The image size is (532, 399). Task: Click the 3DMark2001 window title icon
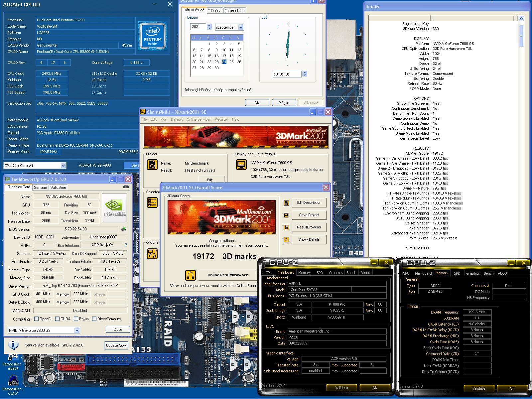(x=143, y=112)
